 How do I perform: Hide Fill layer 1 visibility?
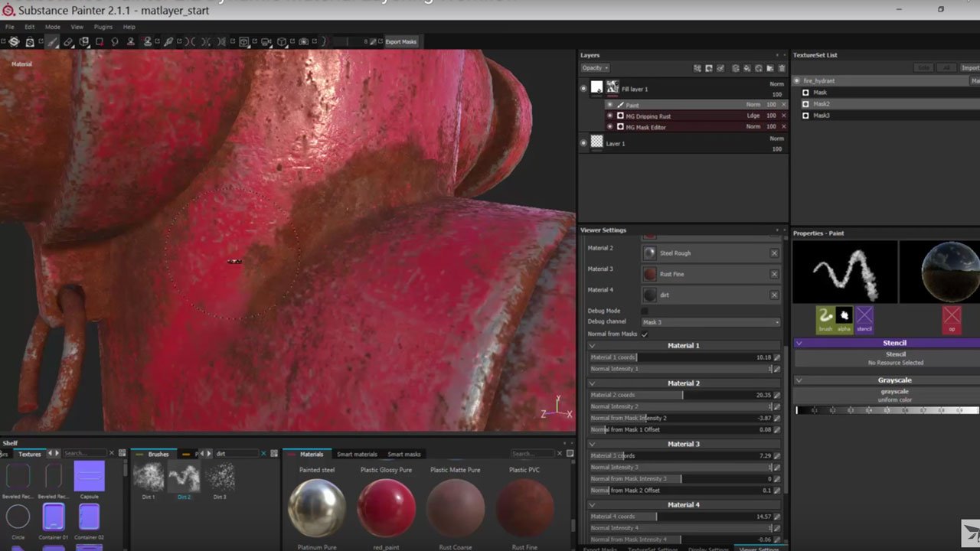pyautogui.click(x=583, y=89)
